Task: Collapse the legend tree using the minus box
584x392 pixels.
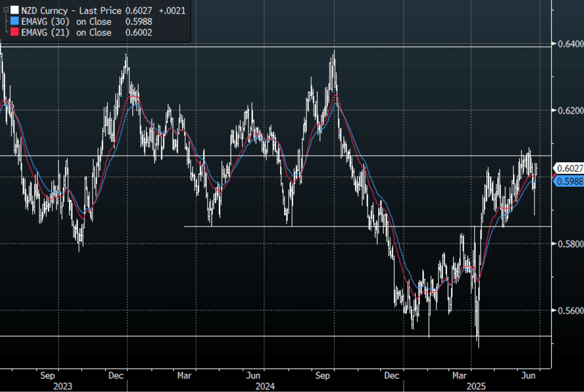Action: point(5,10)
